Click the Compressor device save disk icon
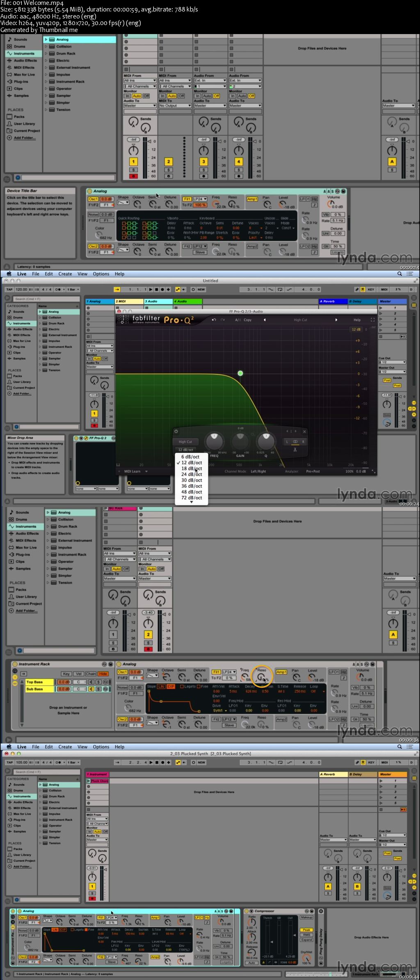The image size is (420, 980). point(312,911)
